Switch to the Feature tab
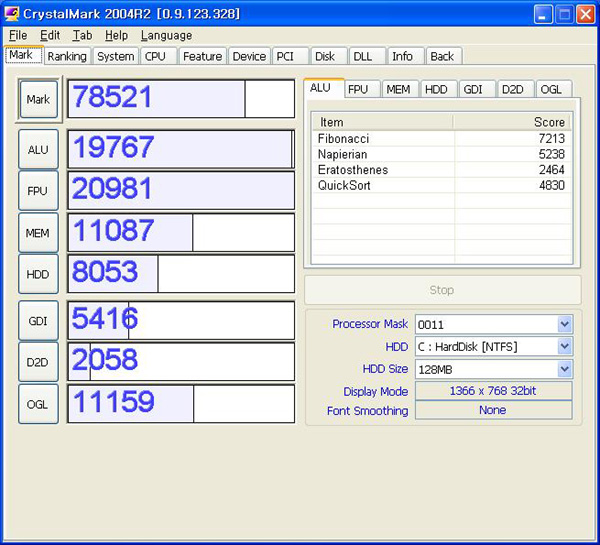Viewport: 600px width, 545px height. tap(202, 56)
